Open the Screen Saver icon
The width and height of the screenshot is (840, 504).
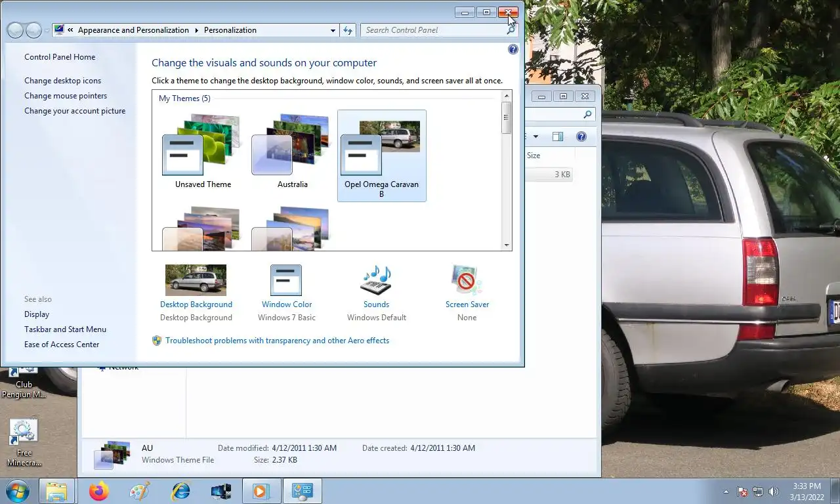[x=467, y=280]
